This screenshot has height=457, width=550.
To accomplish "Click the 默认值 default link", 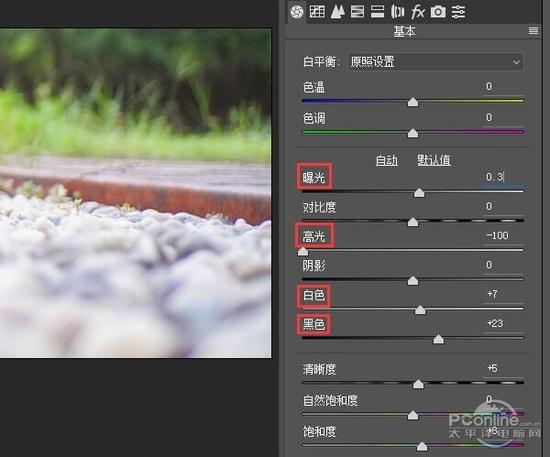I will point(434,160).
